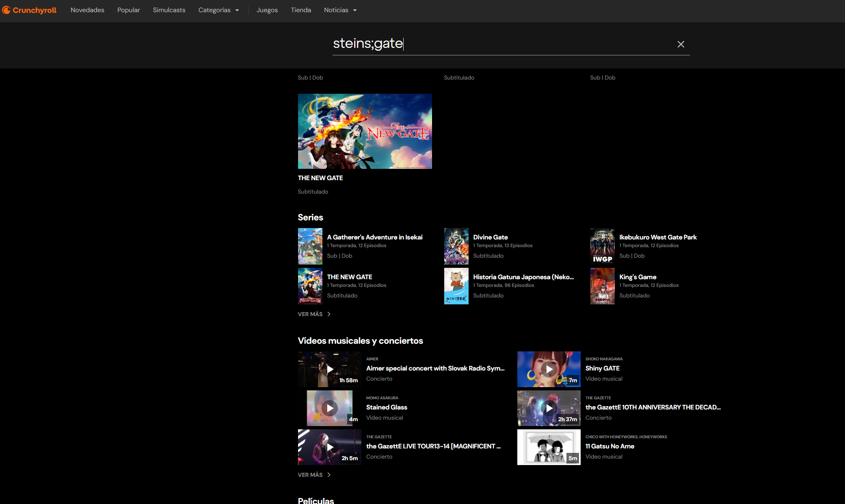Visit the Tienda store
Screen dimensions: 845x504
[x=301, y=10]
